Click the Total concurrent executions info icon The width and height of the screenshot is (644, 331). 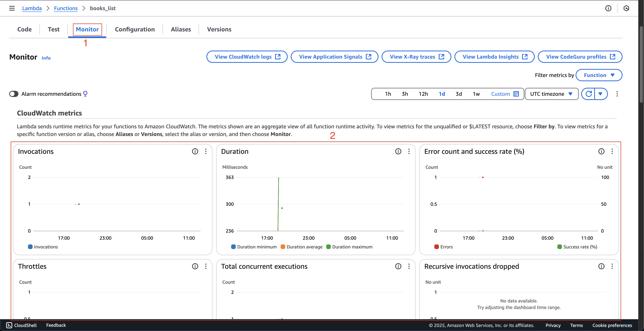(397, 266)
